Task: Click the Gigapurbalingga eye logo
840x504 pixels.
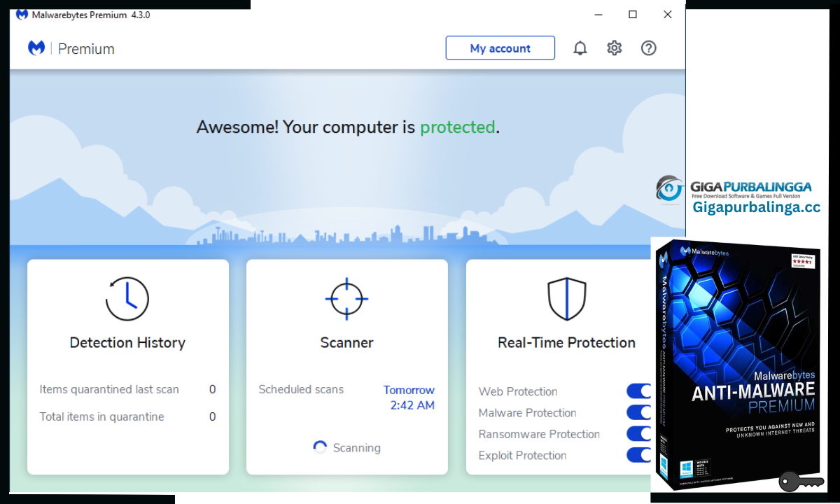Action: tap(670, 189)
